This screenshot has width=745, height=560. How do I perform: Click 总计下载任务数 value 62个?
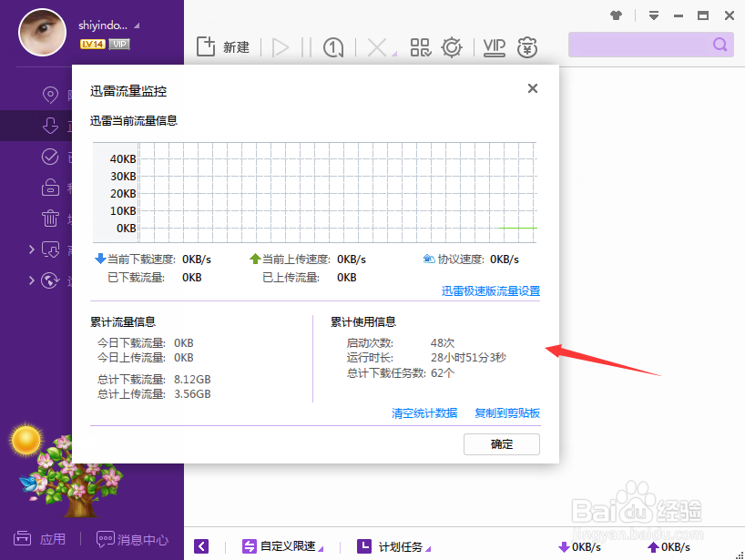(443, 373)
